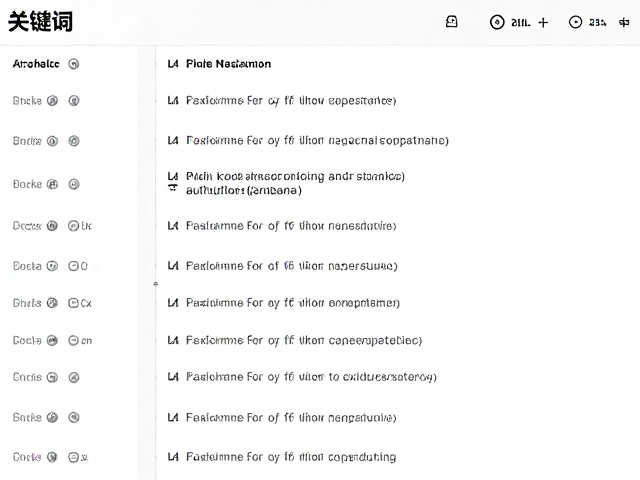
Task: Select the "Dhrls" label in the left column
Action: (27, 303)
